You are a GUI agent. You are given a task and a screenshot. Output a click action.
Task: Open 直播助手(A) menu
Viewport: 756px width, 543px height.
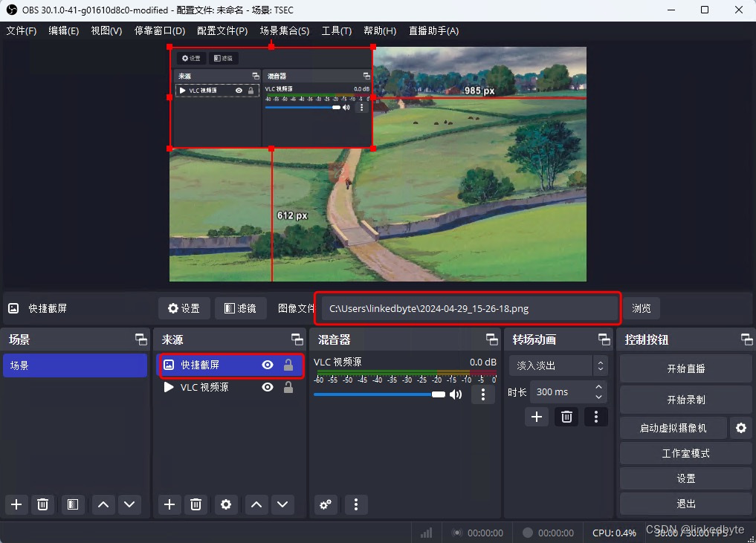[x=433, y=31]
